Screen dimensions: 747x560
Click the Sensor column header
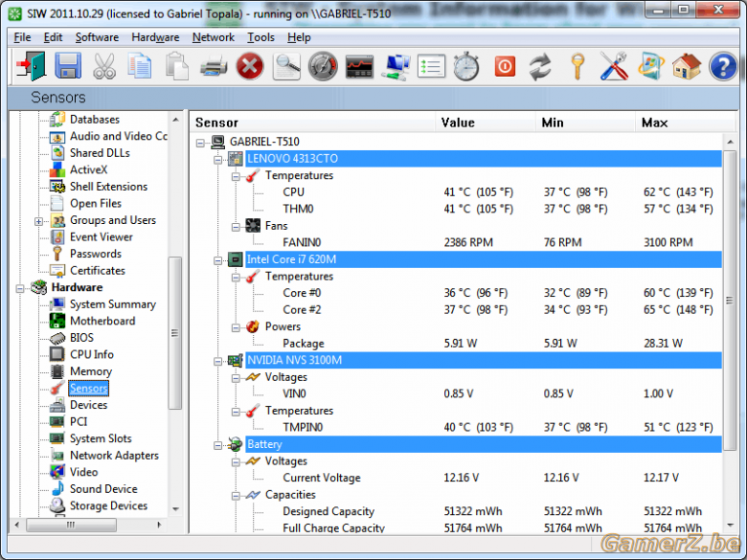(x=312, y=123)
